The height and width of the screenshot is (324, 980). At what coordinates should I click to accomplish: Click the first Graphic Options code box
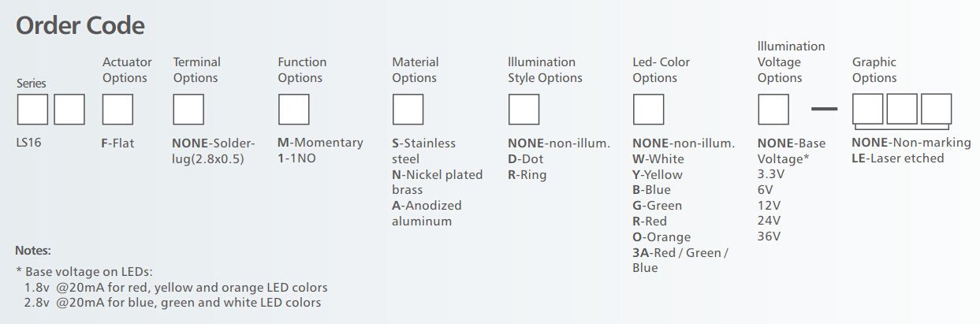tap(868, 109)
